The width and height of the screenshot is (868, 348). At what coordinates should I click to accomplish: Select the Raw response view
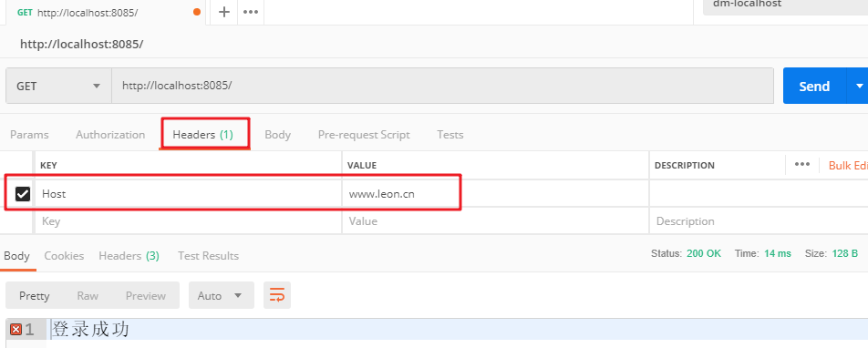click(x=88, y=295)
